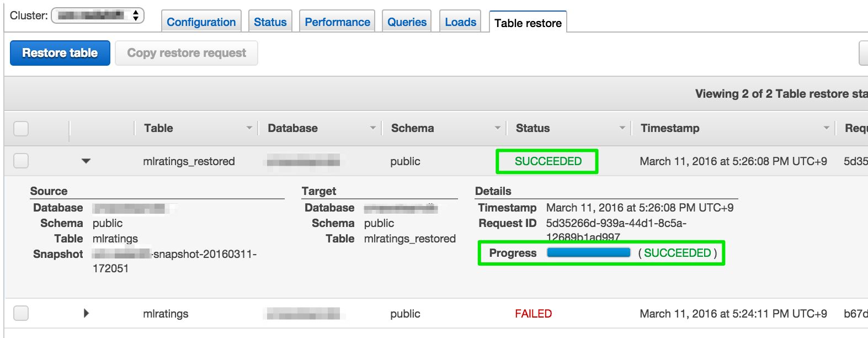Click Copy restore request button
This screenshot has width=868, height=338.
(187, 53)
